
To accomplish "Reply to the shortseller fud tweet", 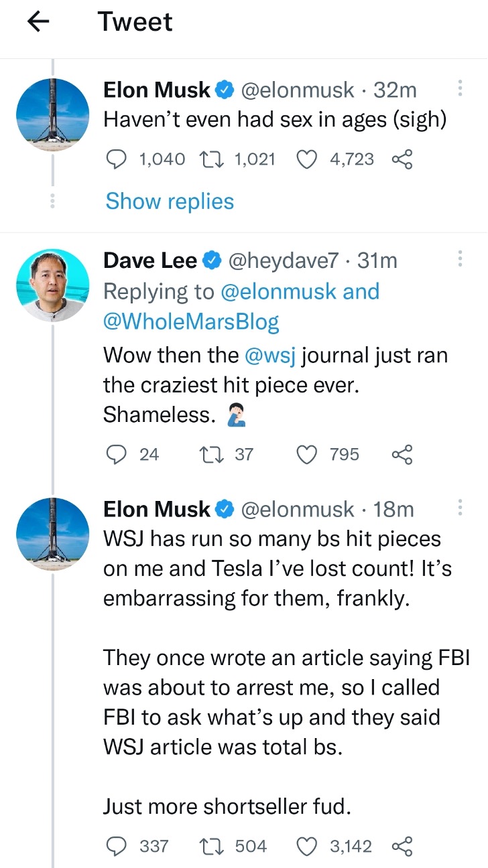I will click(x=117, y=847).
